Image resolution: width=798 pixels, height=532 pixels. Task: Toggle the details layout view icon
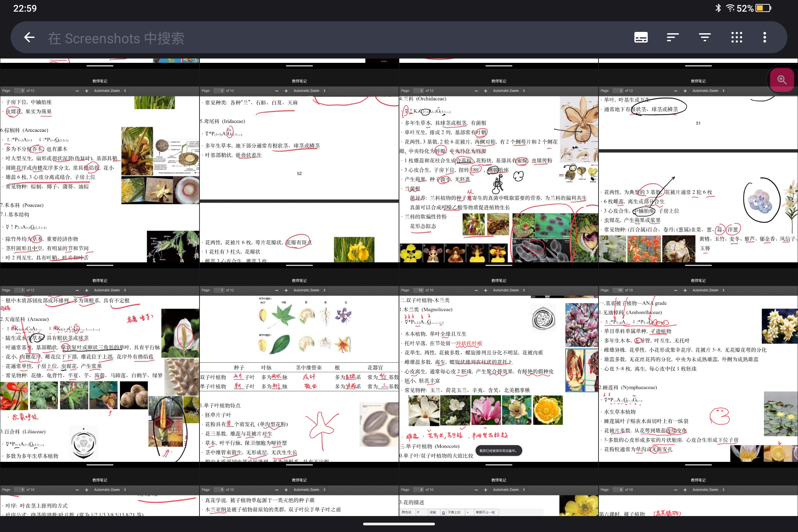641,37
